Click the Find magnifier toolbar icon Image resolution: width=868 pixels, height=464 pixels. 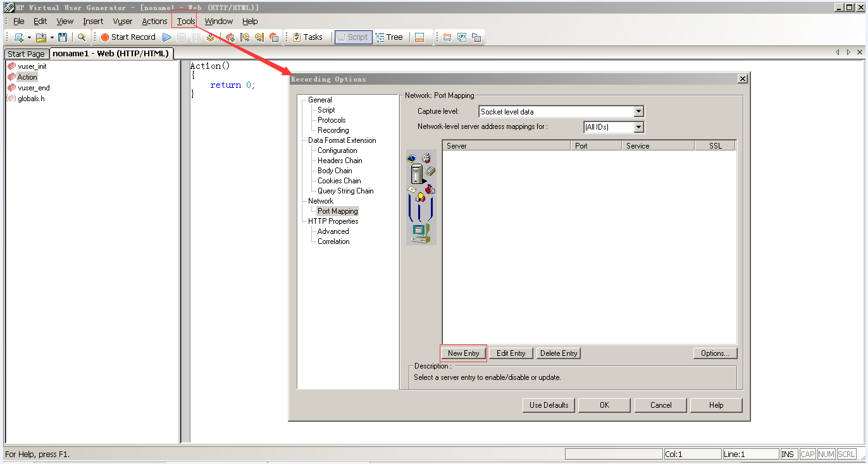coord(81,37)
